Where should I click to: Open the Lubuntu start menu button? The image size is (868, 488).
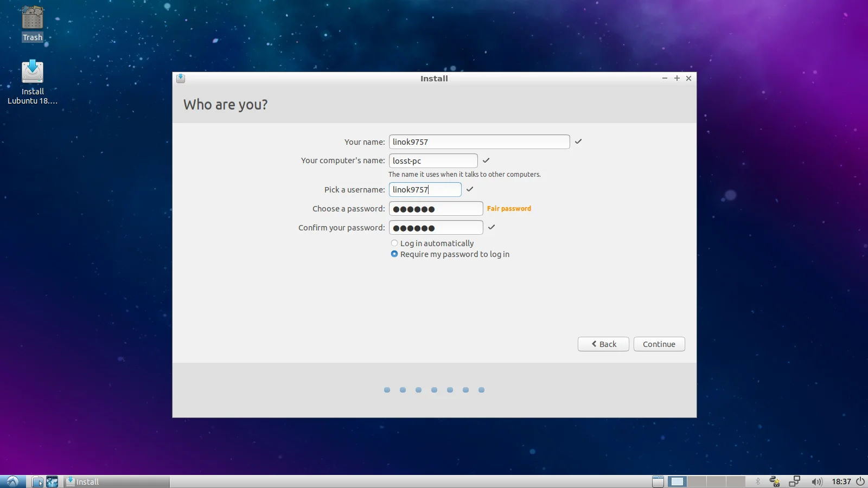click(12, 481)
